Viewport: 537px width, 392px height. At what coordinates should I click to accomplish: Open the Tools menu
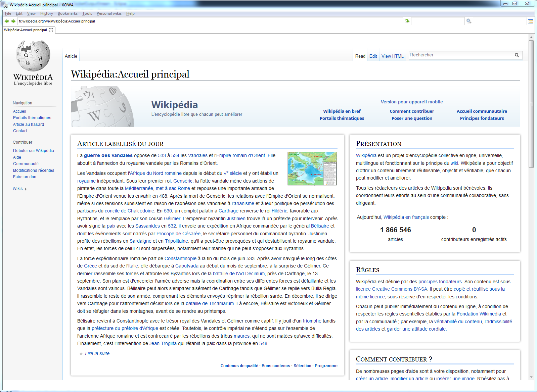tap(87, 13)
